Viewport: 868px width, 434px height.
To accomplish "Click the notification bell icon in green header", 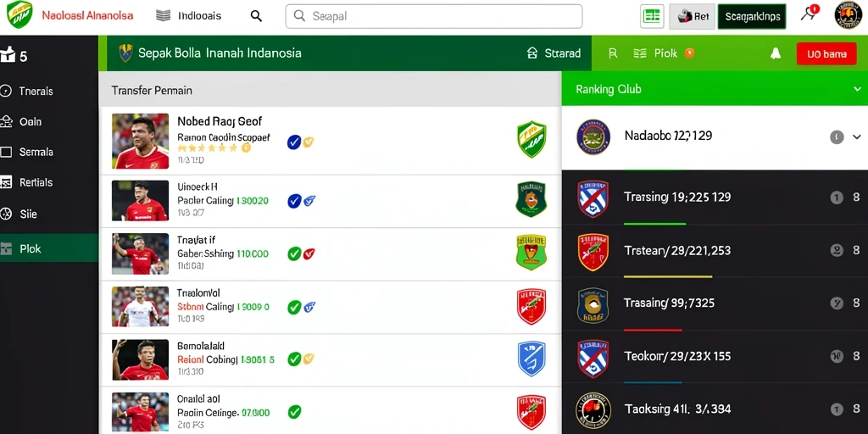I will 775,53.
